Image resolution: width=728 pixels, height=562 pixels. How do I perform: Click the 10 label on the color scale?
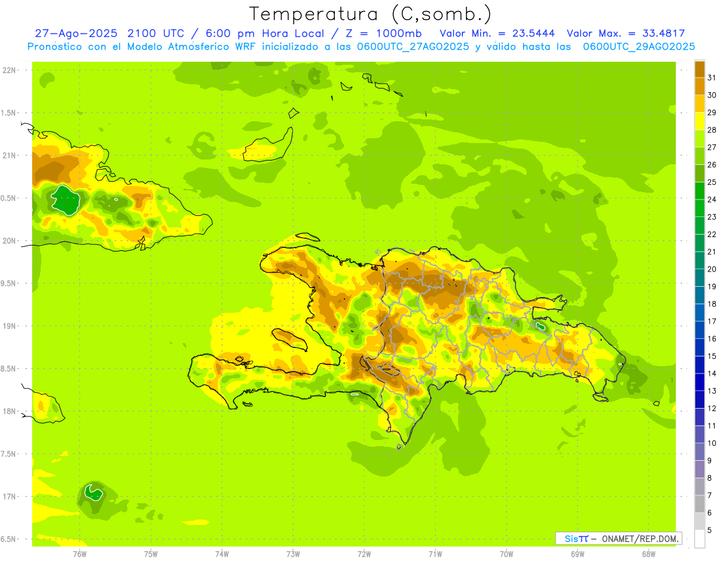click(x=712, y=443)
